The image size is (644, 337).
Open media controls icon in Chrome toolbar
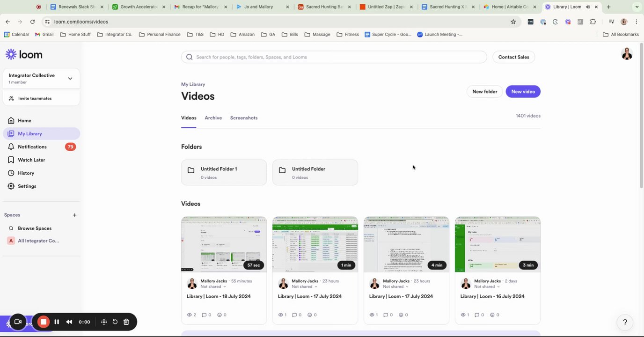pos(611,22)
